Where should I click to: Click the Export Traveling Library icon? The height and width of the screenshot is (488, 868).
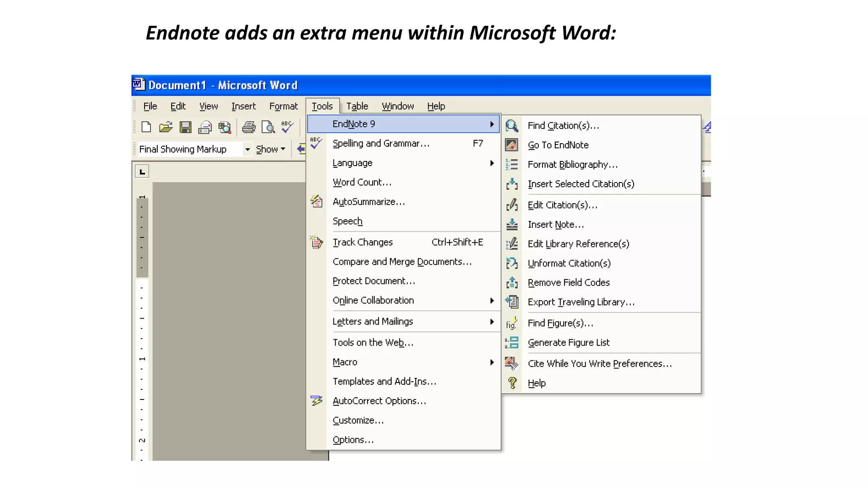(x=512, y=302)
